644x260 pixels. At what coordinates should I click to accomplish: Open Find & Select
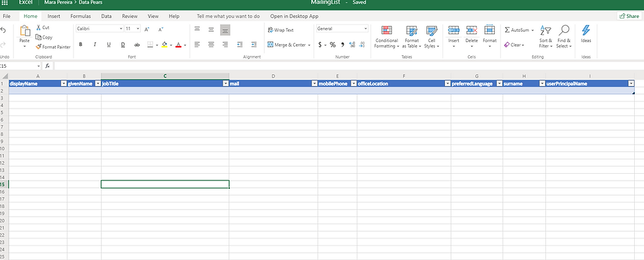(x=564, y=37)
